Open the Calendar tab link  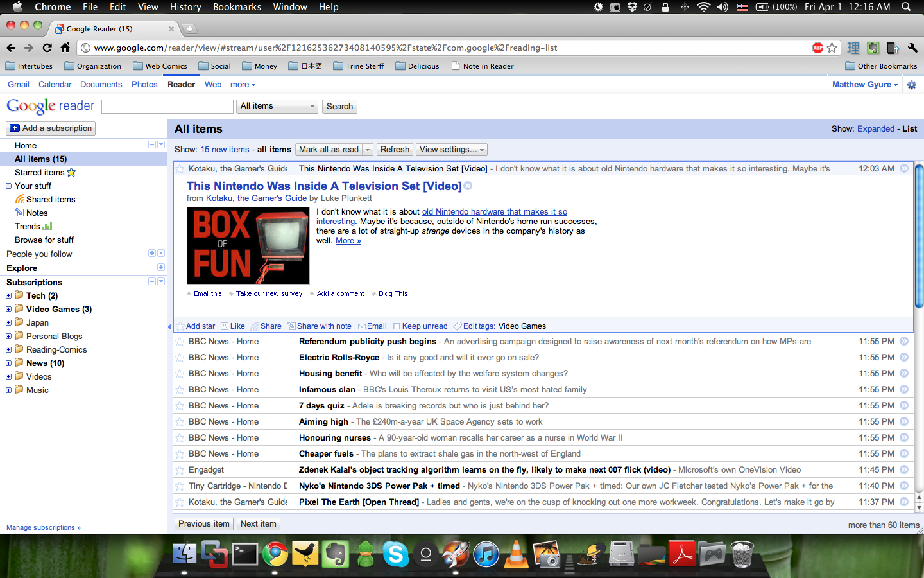coord(55,84)
